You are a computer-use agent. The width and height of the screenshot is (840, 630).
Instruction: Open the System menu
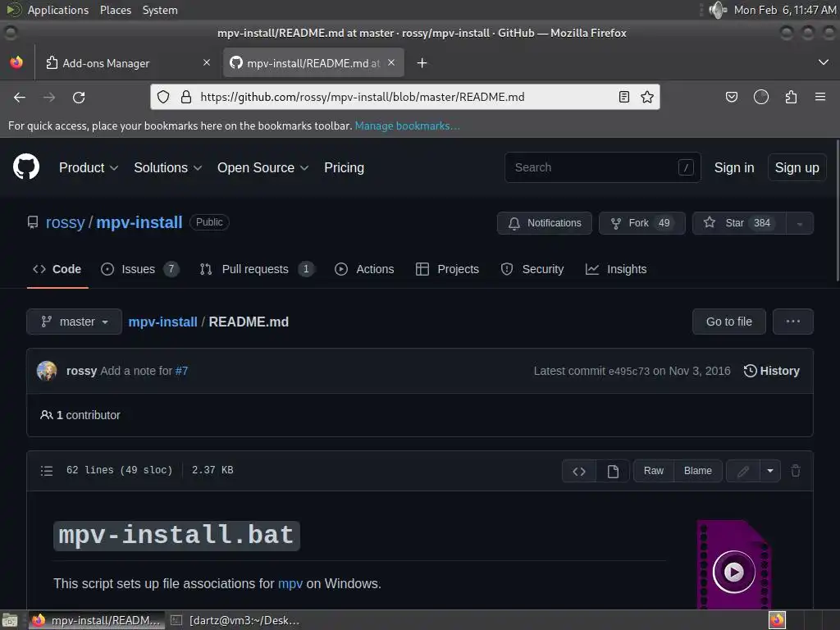[160, 10]
